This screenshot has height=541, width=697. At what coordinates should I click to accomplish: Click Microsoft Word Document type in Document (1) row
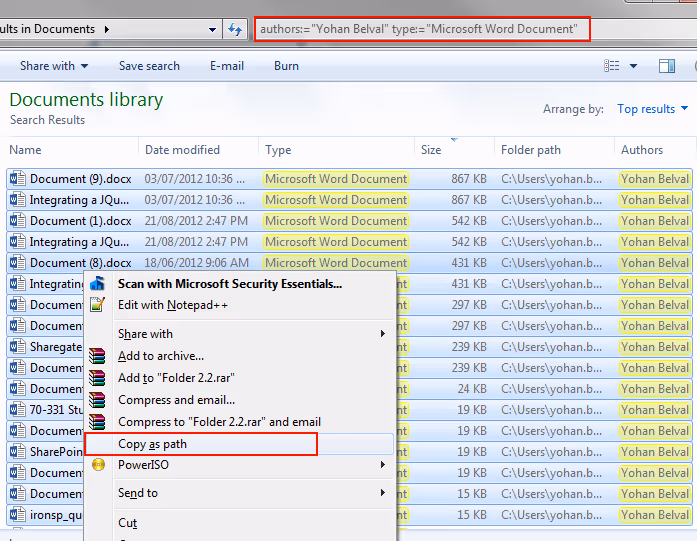[x=336, y=221]
